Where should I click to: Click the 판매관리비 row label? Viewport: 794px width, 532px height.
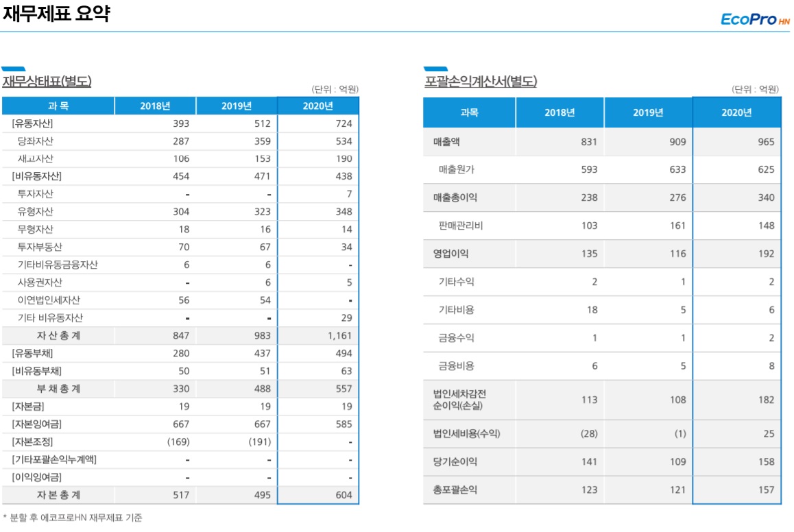pyautogui.click(x=460, y=226)
